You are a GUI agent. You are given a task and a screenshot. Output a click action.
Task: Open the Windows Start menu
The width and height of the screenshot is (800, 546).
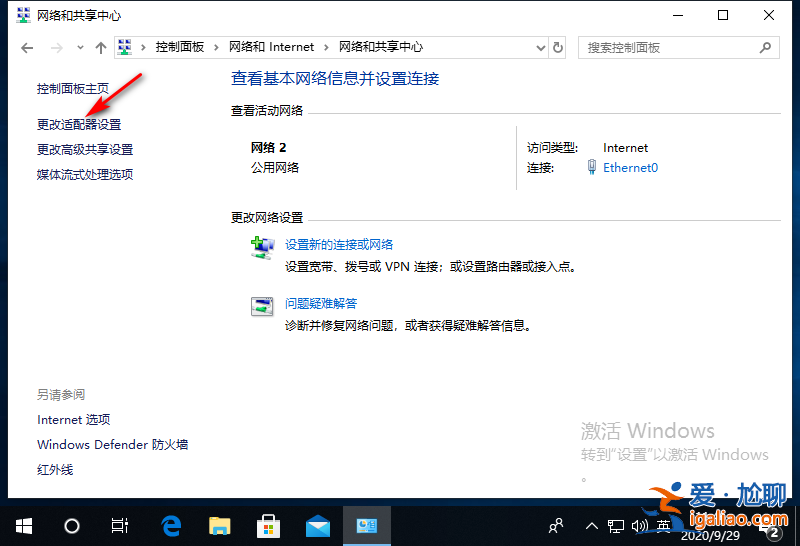(23, 526)
